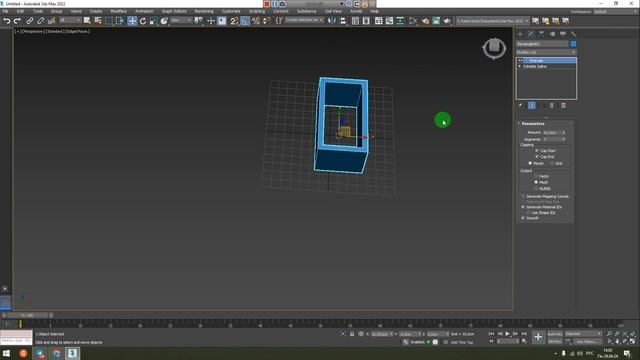Open the Modifiers menu

tap(119, 11)
